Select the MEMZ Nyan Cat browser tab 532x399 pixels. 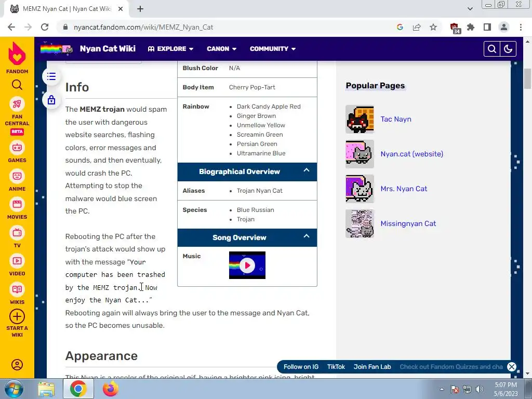(66, 9)
